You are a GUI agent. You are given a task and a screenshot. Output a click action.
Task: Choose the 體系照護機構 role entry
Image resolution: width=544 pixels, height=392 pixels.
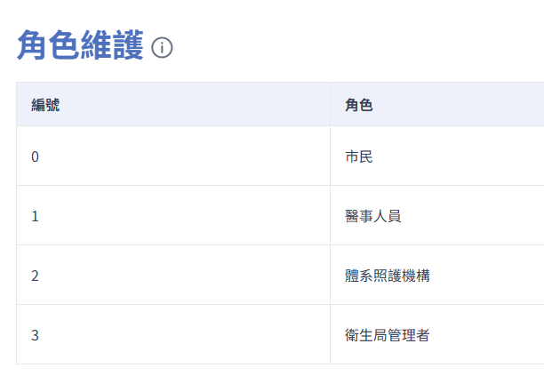[388, 276]
